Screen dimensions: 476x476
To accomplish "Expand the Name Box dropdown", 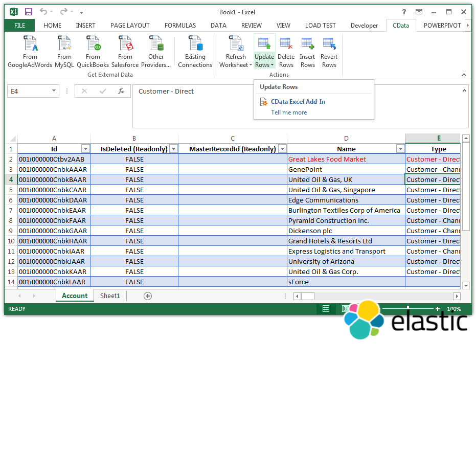I will click(54, 91).
